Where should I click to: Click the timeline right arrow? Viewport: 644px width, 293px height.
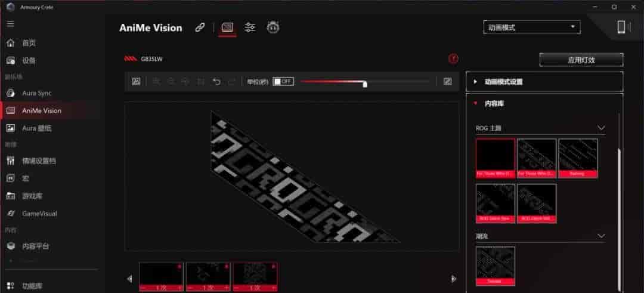pyautogui.click(x=453, y=279)
